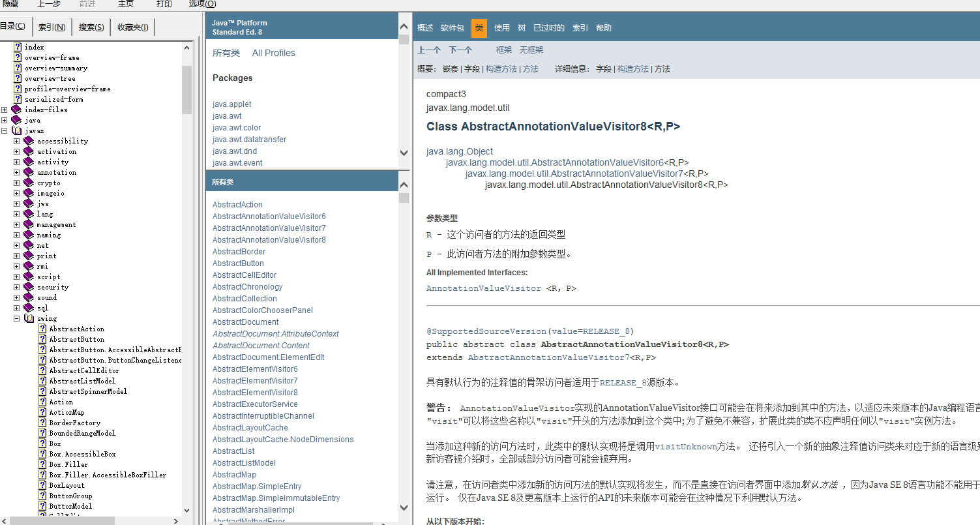Viewport: 980px width, 525px height.
Task: Expand the sql package node
Action: pyautogui.click(x=17, y=308)
